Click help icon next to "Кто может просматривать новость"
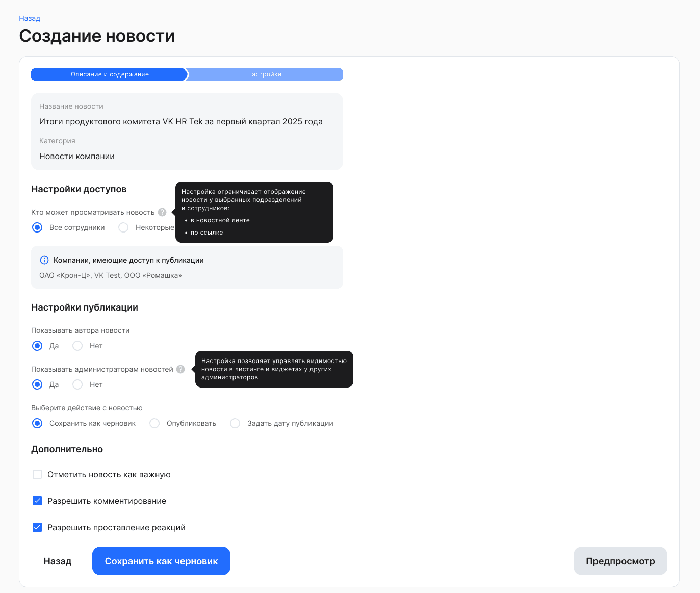700x593 pixels. [162, 212]
